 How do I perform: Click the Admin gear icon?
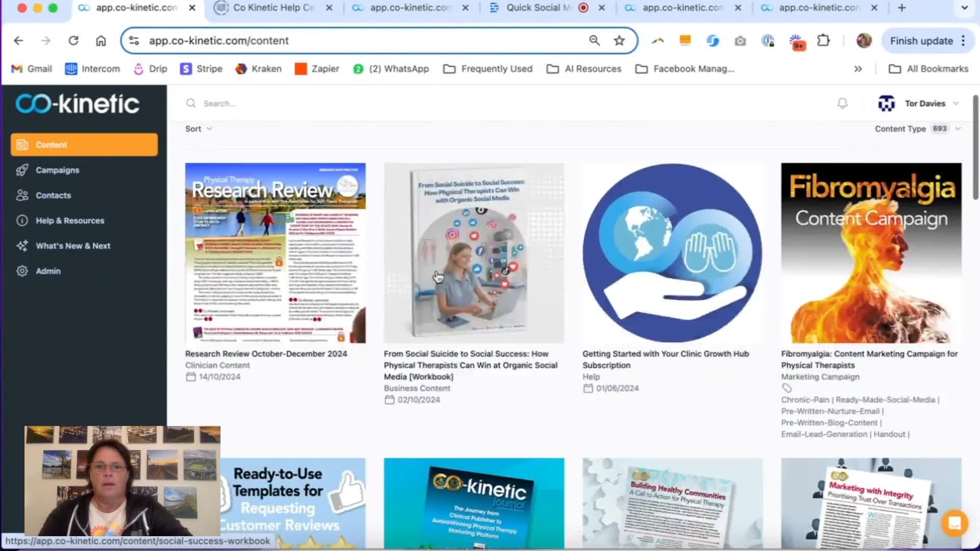click(22, 271)
